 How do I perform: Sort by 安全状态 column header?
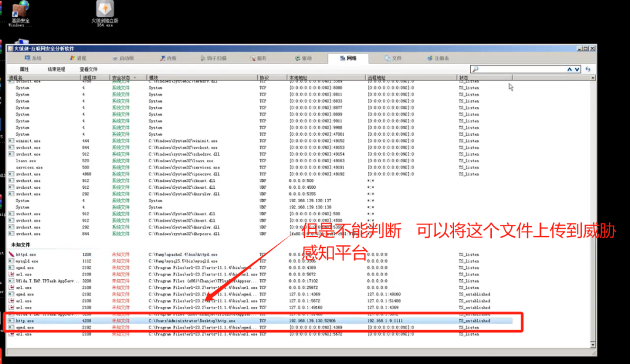(x=128, y=77)
